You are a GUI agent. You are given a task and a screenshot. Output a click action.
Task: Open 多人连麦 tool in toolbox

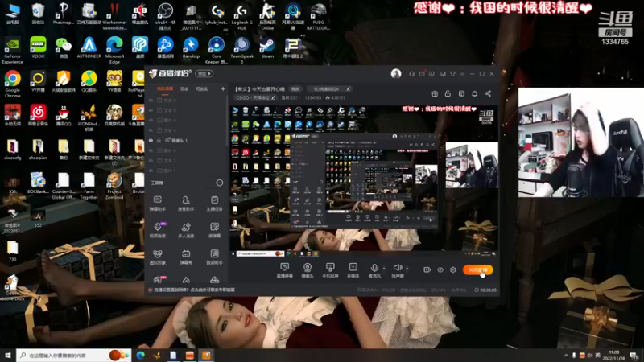point(186,230)
